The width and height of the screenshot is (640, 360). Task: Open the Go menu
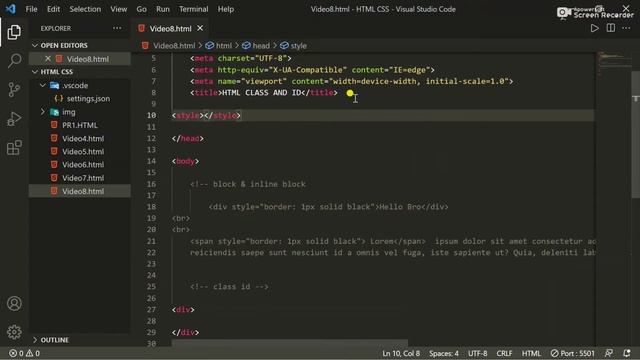click(142, 9)
